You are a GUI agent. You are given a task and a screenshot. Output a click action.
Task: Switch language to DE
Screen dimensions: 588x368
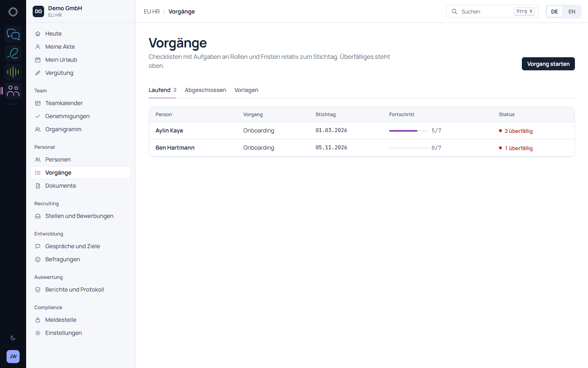coord(555,11)
